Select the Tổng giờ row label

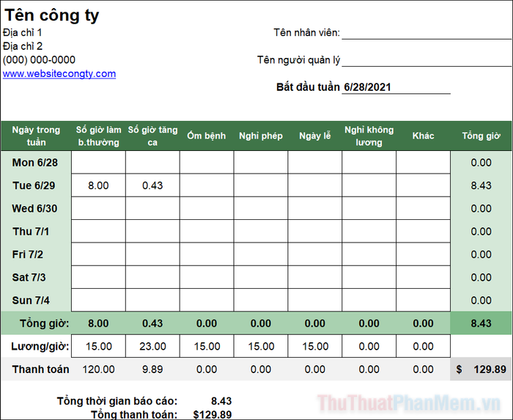[45, 323]
